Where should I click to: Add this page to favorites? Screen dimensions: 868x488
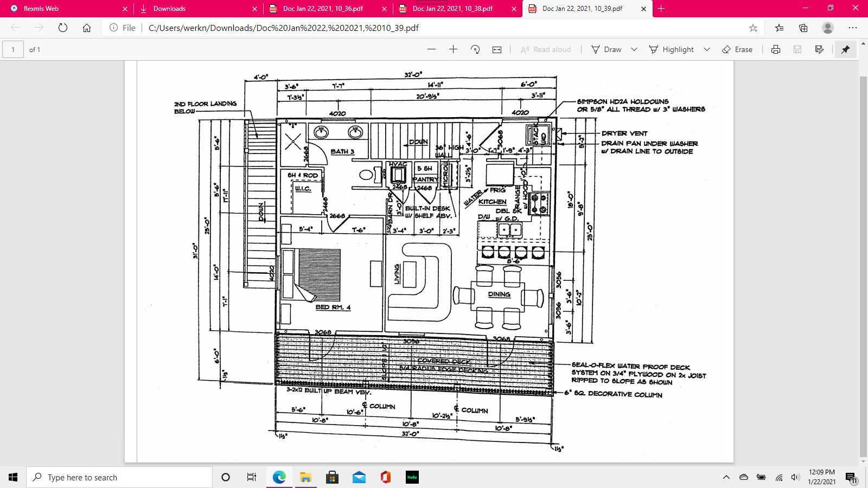pos(753,28)
